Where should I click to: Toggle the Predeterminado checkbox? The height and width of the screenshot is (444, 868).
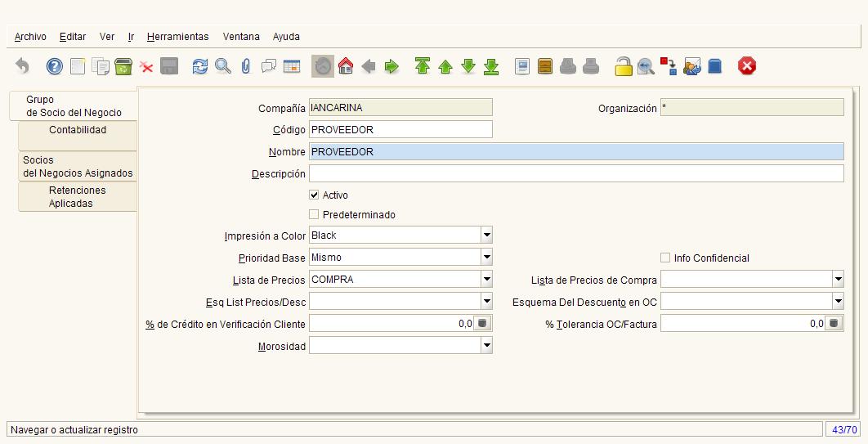[314, 214]
